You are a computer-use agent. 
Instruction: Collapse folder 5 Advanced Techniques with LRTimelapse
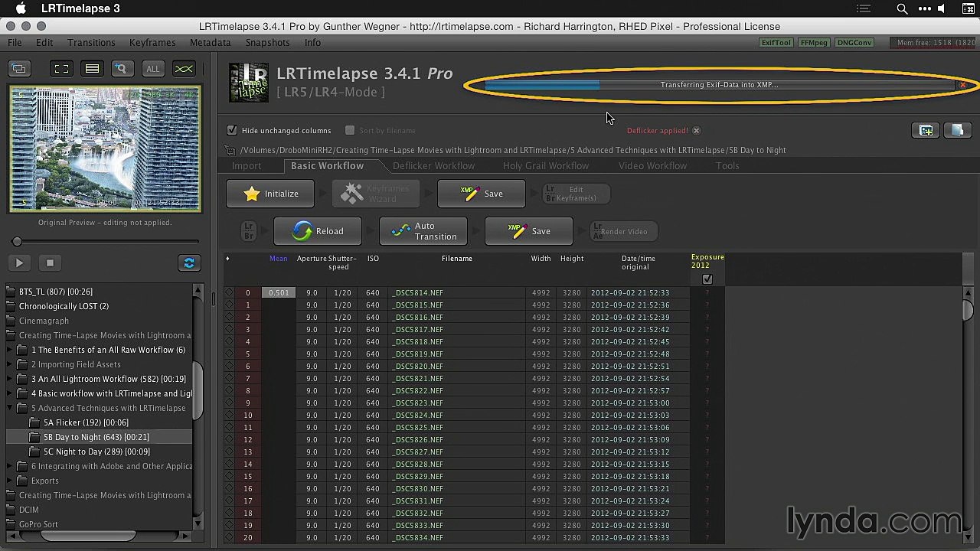11,408
